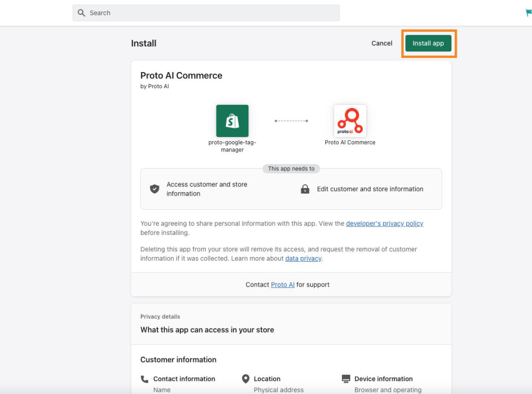The image size is (532, 394).
Task: Click 'Edit customer and store information' text
Action: tap(370, 189)
